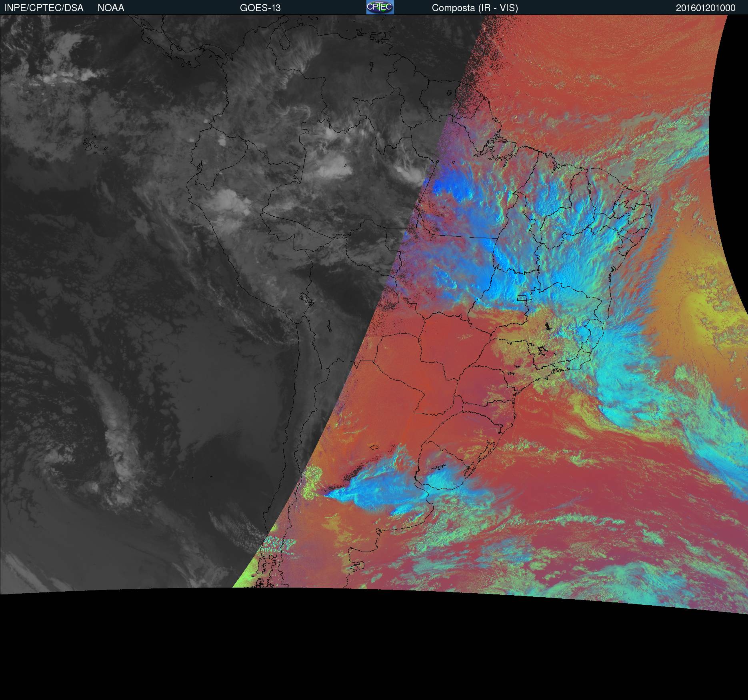The height and width of the screenshot is (700, 748).
Task: Click the INPE/CPTEC/DSA header text
Action: coord(44,8)
